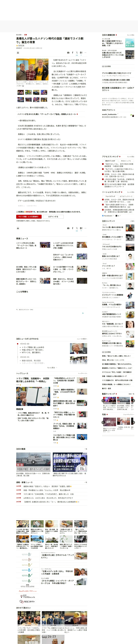Share on X icon in top share bar

pyautogui.click(x=77, y=53)
